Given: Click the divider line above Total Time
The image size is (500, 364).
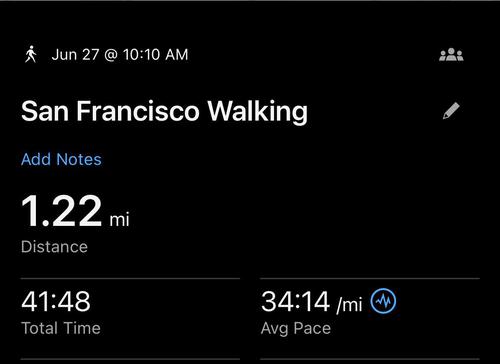Looking at the screenshot, I should click(130, 278).
